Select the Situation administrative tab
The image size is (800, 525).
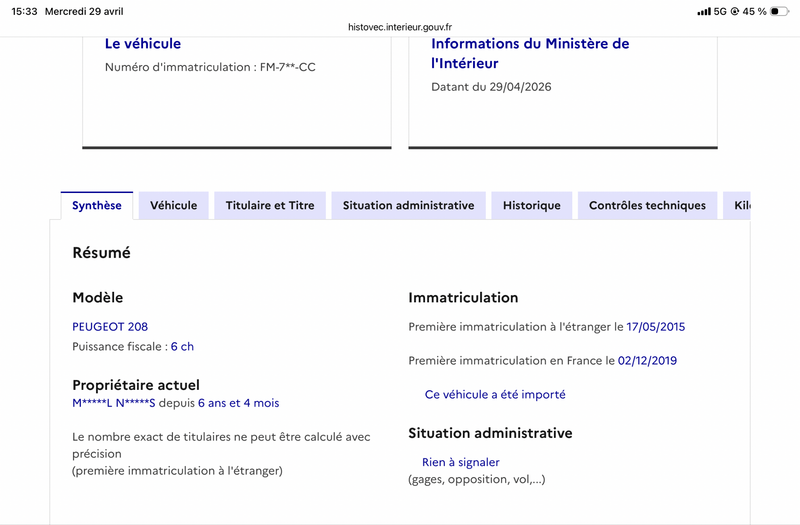pos(409,206)
